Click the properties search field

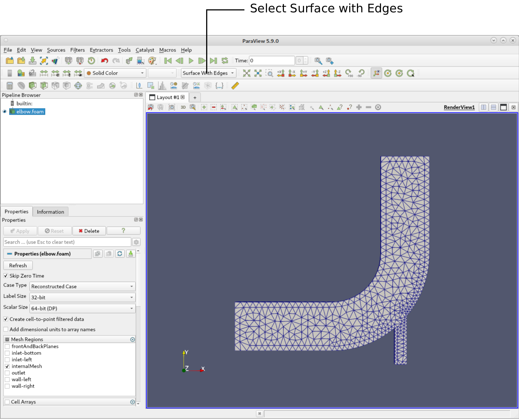point(67,242)
